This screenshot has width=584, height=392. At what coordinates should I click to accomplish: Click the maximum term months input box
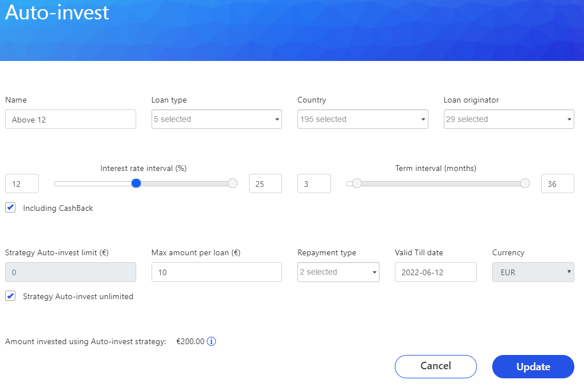pyautogui.click(x=557, y=184)
